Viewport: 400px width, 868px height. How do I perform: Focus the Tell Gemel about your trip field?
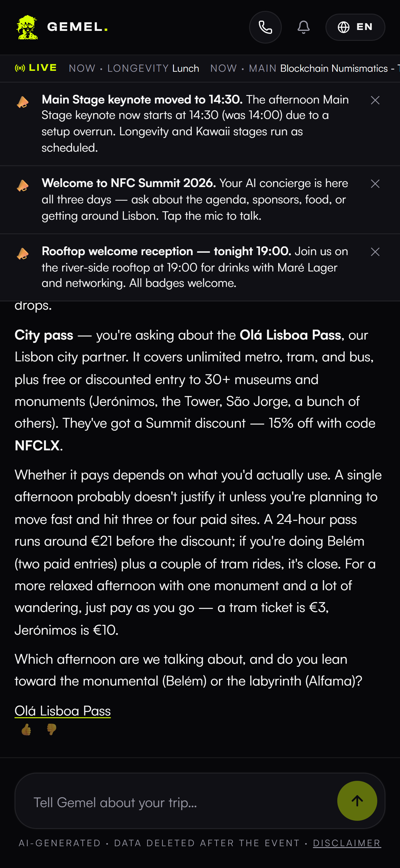coord(175,802)
